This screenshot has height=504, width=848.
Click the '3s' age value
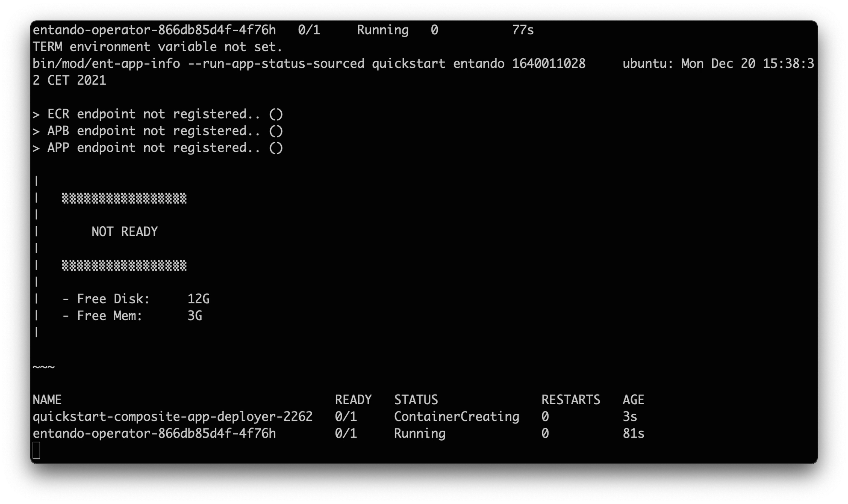[x=630, y=417]
